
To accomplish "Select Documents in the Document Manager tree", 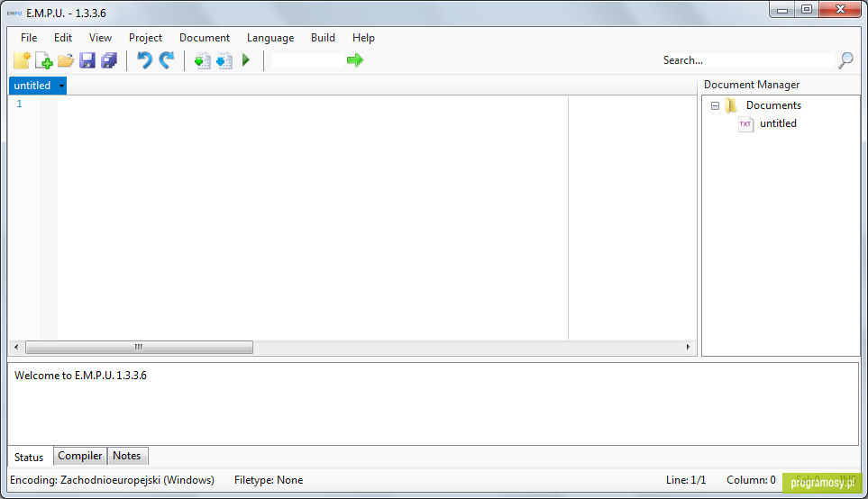I will [x=773, y=105].
